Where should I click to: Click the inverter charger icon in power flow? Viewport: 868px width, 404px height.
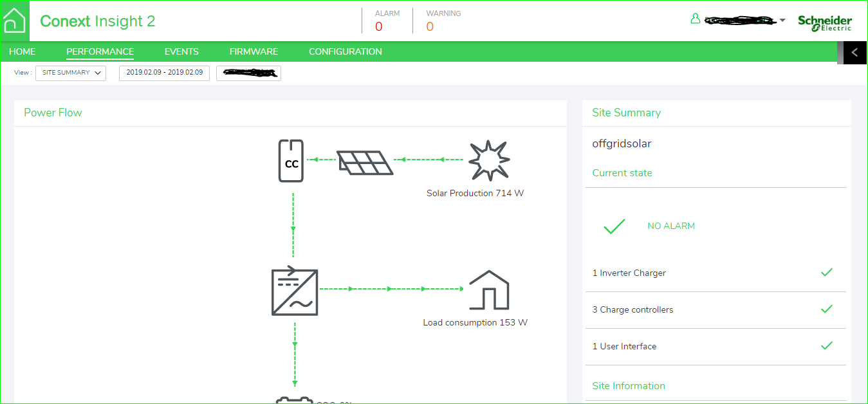[x=295, y=291]
